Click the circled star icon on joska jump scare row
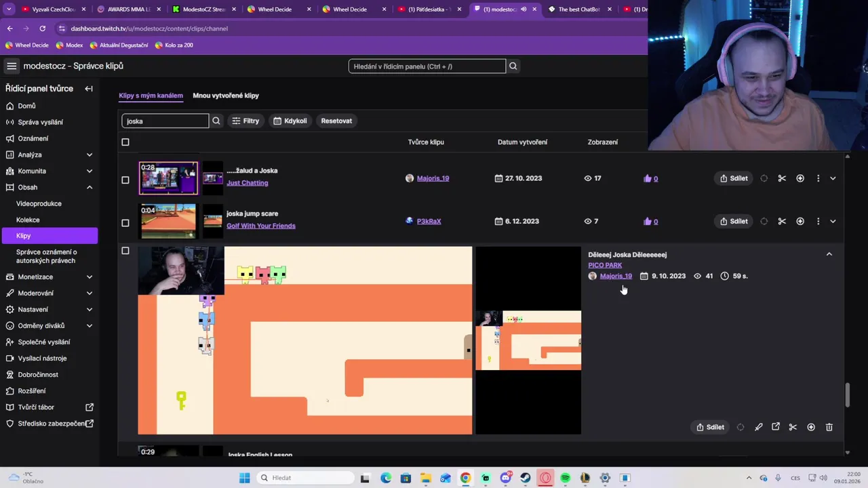This screenshot has width=868, height=488. 800,221
